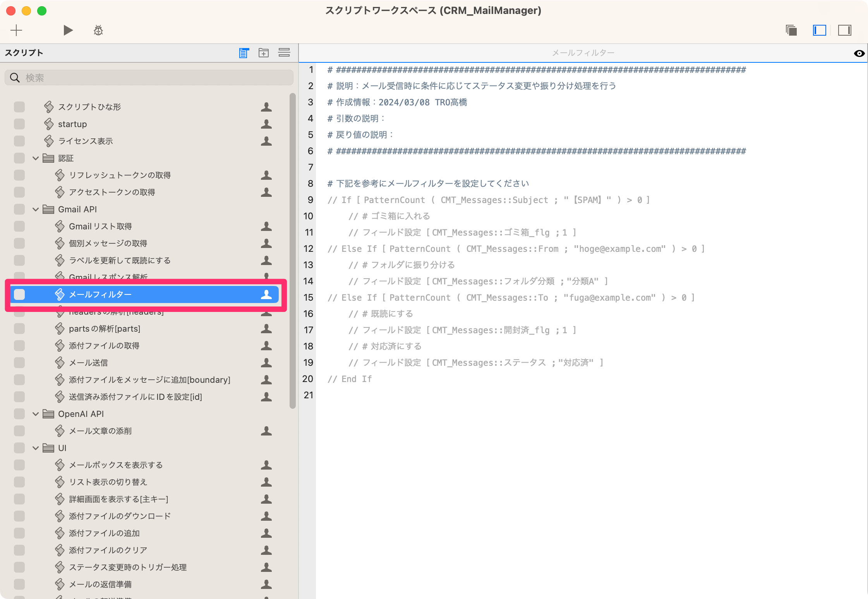Click the script icon of parts の解析[parts]
Screen dimensions: 868x599
click(60, 329)
